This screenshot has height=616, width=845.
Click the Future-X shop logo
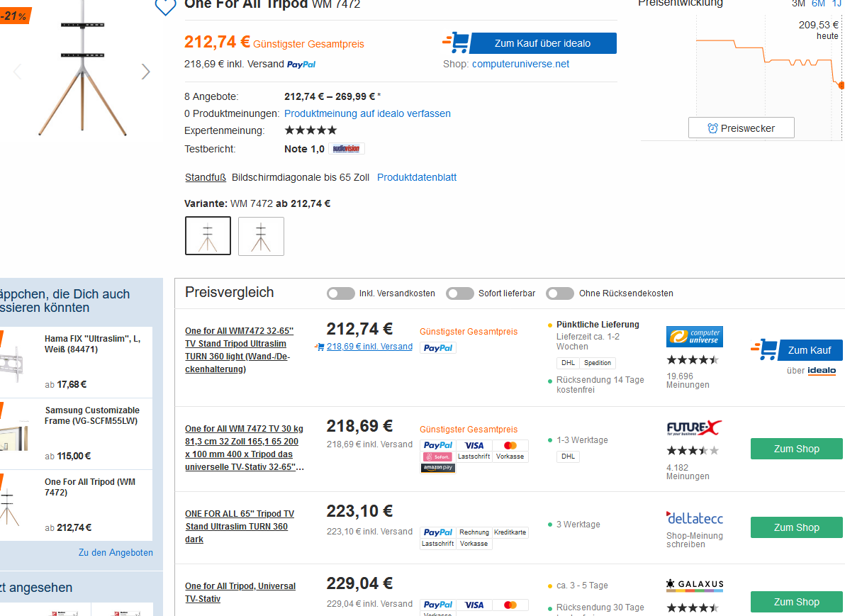pos(694,428)
